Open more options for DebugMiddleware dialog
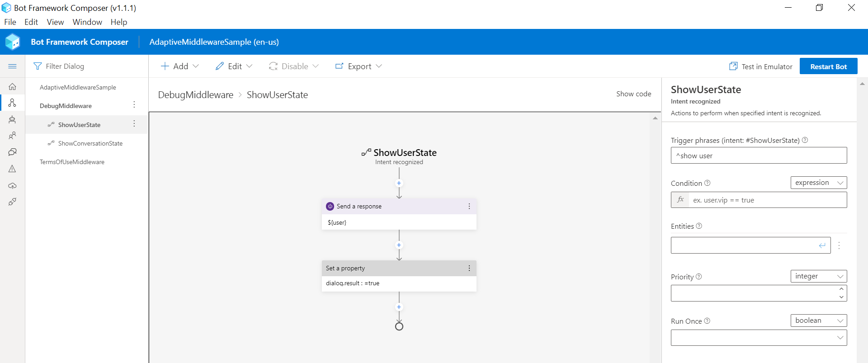Screen dimensions: 868x363 point(134,105)
